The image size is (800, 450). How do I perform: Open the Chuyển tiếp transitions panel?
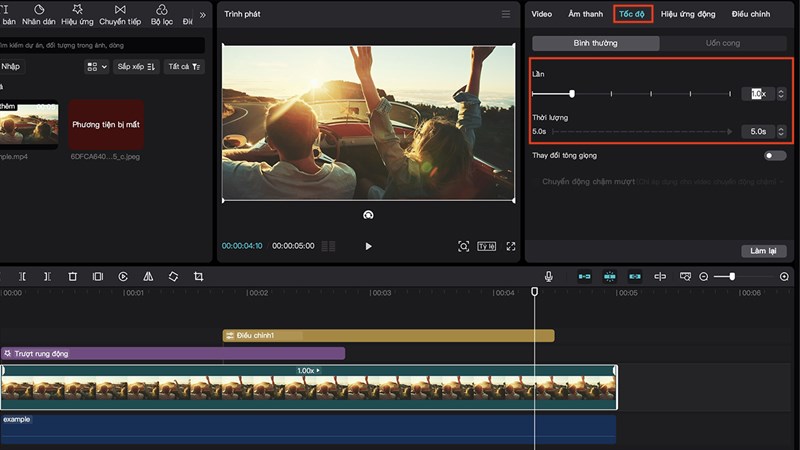119,14
